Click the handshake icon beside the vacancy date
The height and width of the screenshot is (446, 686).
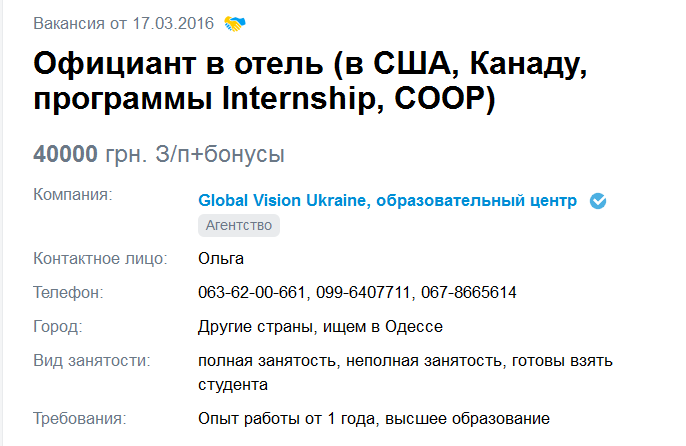[235, 22]
